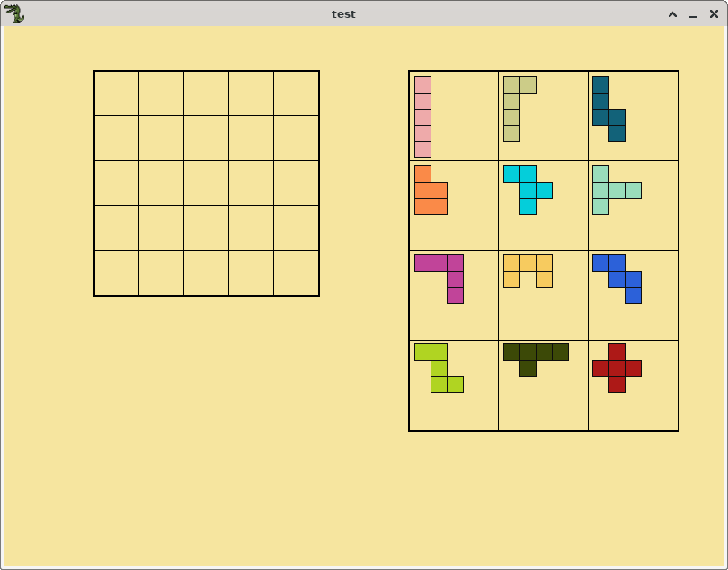
Task: Roll up the test window using the caret button
Action: (x=672, y=14)
